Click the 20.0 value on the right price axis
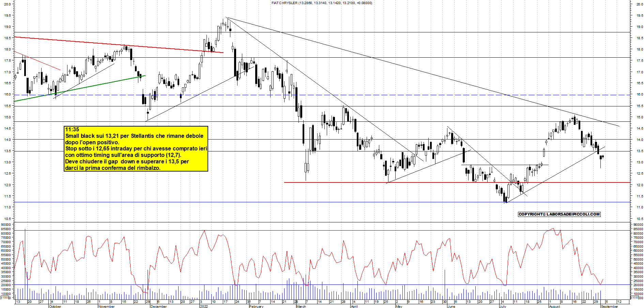This screenshot has width=644, height=308. 640,4
